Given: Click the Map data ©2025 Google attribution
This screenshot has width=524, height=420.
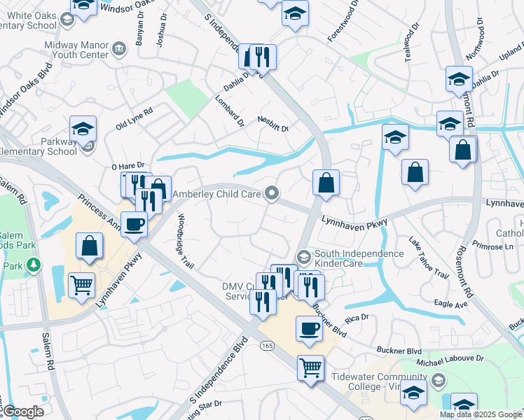Looking at the screenshot, I should (481, 415).
